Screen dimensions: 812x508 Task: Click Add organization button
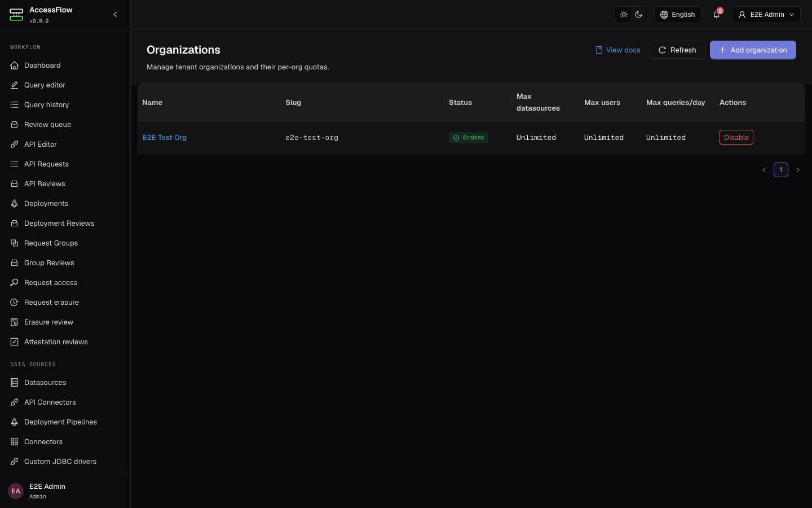point(753,50)
